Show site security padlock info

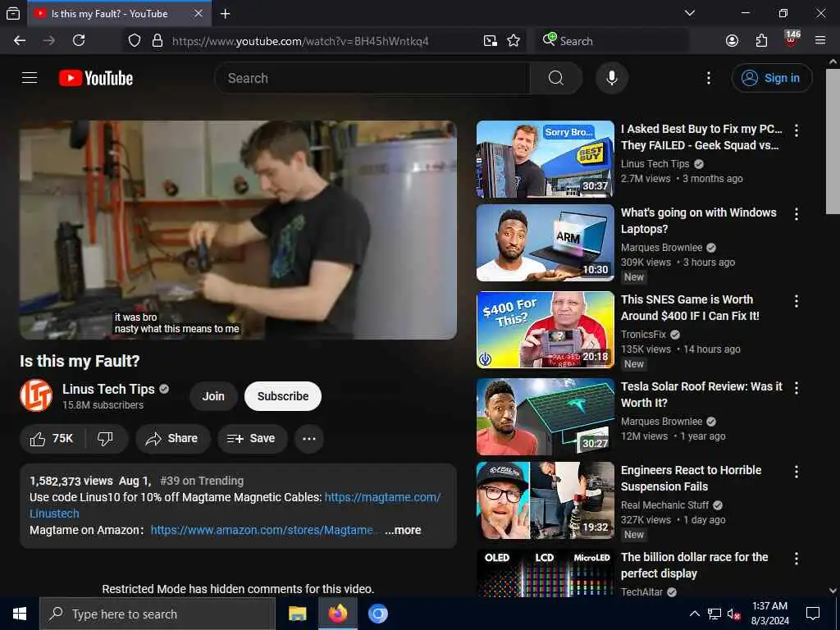(157, 41)
